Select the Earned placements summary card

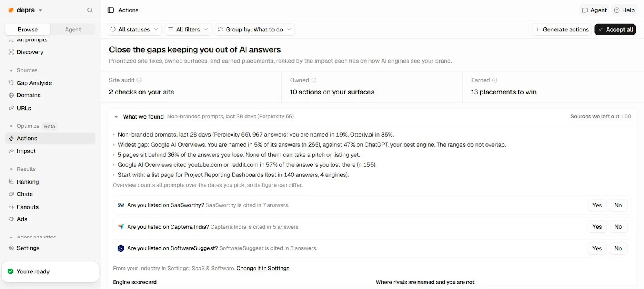553,86
